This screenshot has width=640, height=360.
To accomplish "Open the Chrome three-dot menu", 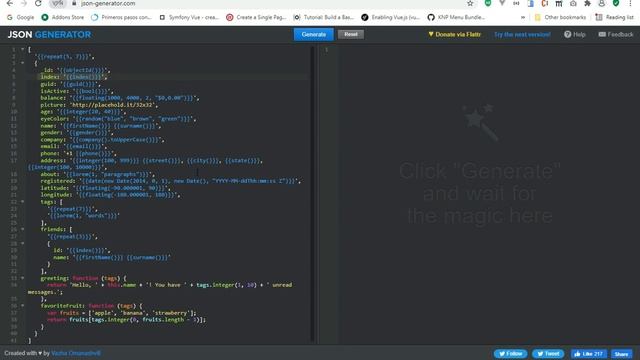I will pyautogui.click(x=630, y=3).
